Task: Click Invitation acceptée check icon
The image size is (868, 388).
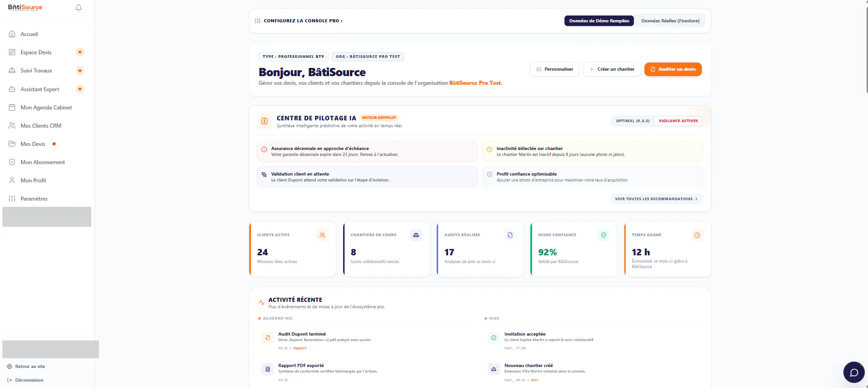Action: (493, 338)
